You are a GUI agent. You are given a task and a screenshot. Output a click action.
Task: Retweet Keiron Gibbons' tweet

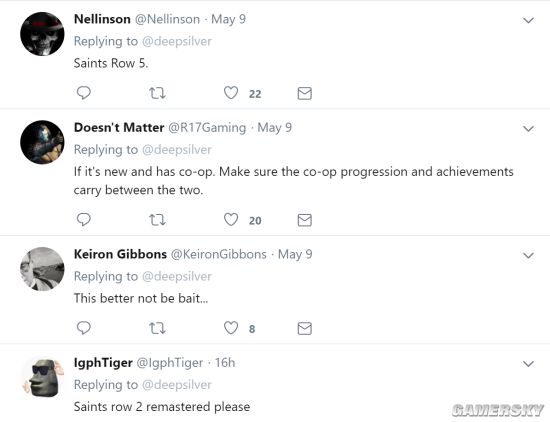pos(157,328)
